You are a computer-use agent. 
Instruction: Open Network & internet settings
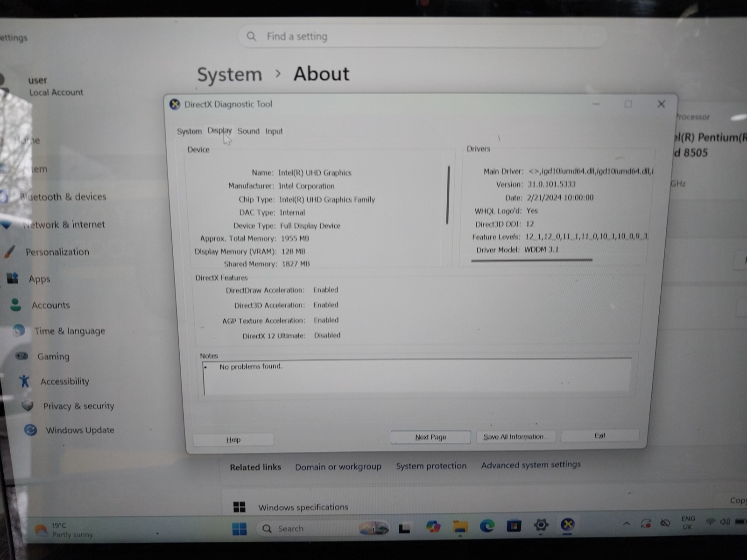[64, 224]
